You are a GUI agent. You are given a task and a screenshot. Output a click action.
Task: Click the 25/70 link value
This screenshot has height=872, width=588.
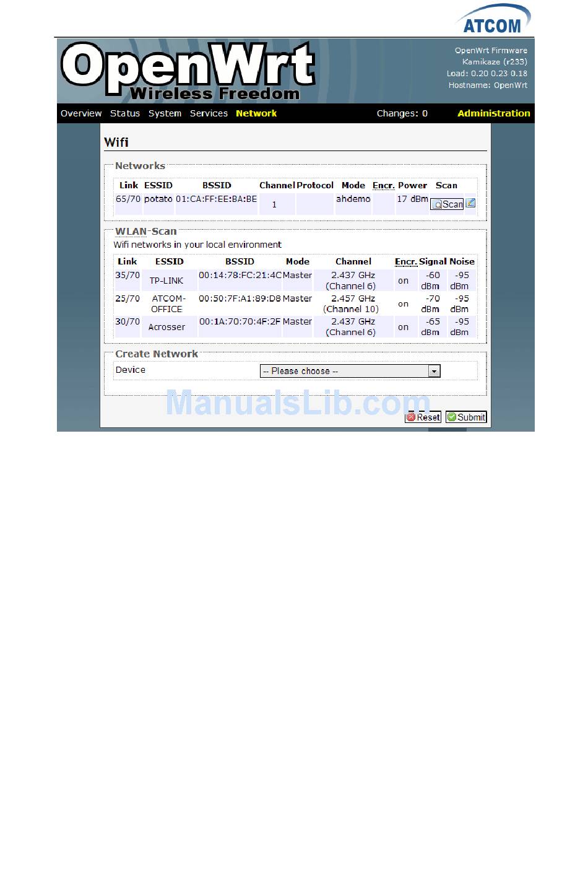pos(128,299)
